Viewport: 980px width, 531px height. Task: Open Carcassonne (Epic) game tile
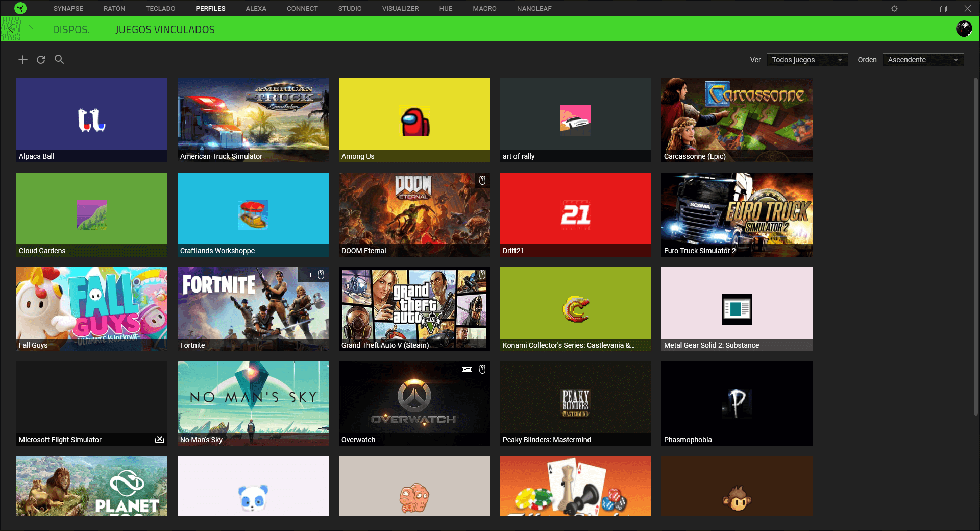pyautogui.click(x=737, y=120)
